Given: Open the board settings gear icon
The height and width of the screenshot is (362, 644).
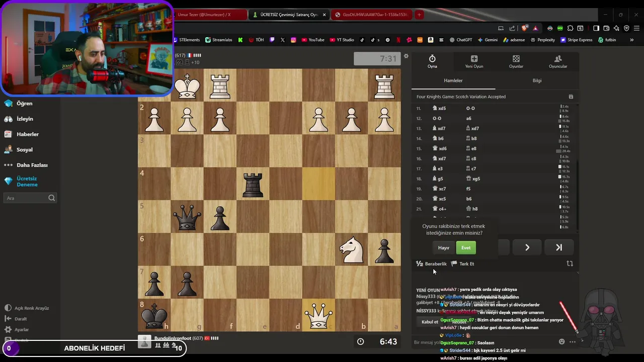Looking at the screenshot, I should pos(406,56).
